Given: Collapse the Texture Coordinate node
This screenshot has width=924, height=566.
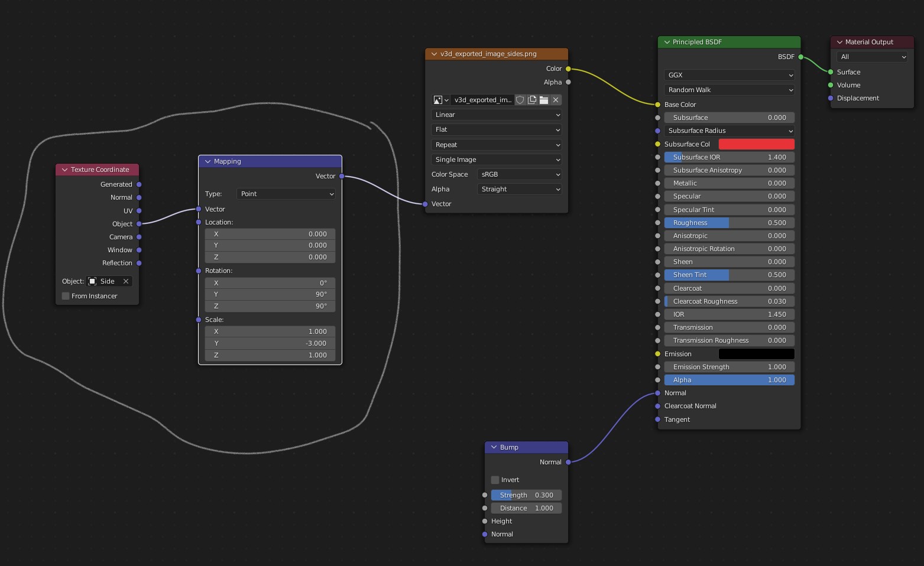Looking at the screenshot, I should [x=65, y=170].
